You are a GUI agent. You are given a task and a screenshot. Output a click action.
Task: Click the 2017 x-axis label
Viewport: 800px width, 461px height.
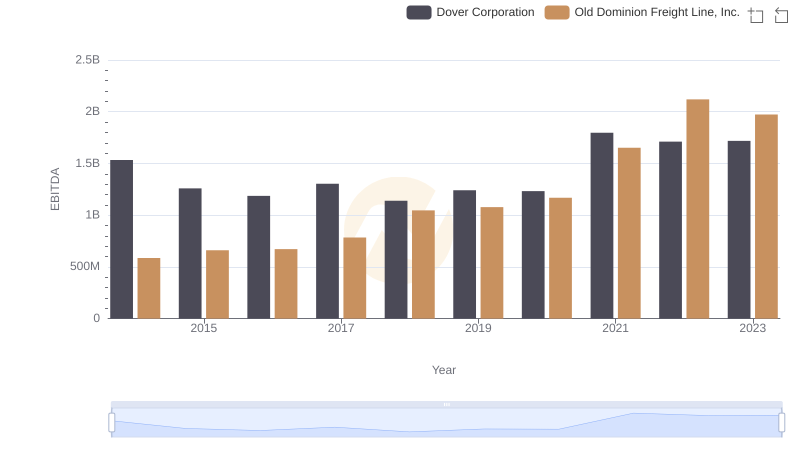coord(341,328)
